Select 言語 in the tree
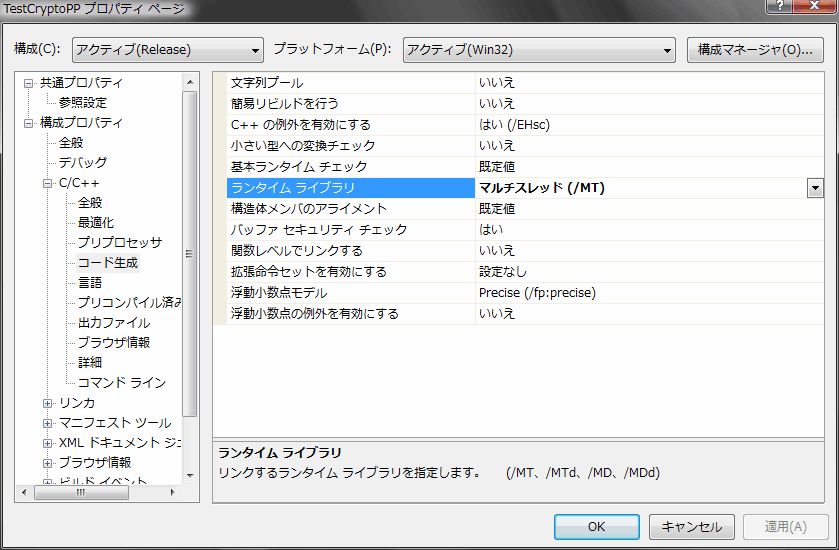Viewport: 839px width, 550px height. (90, 282)
